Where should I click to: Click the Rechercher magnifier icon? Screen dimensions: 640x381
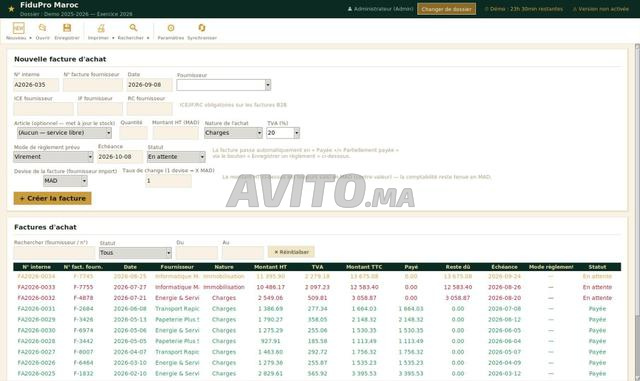133,28
